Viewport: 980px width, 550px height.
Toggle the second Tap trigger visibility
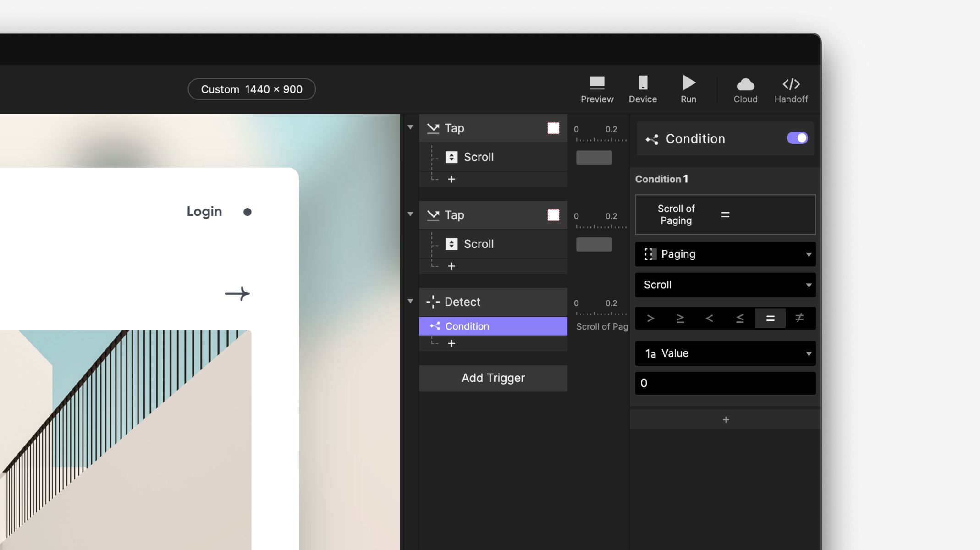(x=553, y=215)
